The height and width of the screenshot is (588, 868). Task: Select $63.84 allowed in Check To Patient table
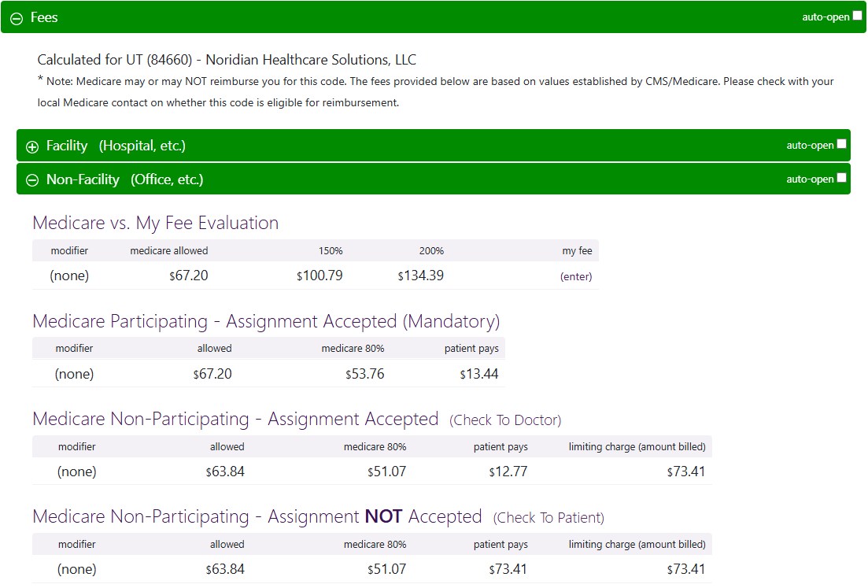tap(225, 568)
